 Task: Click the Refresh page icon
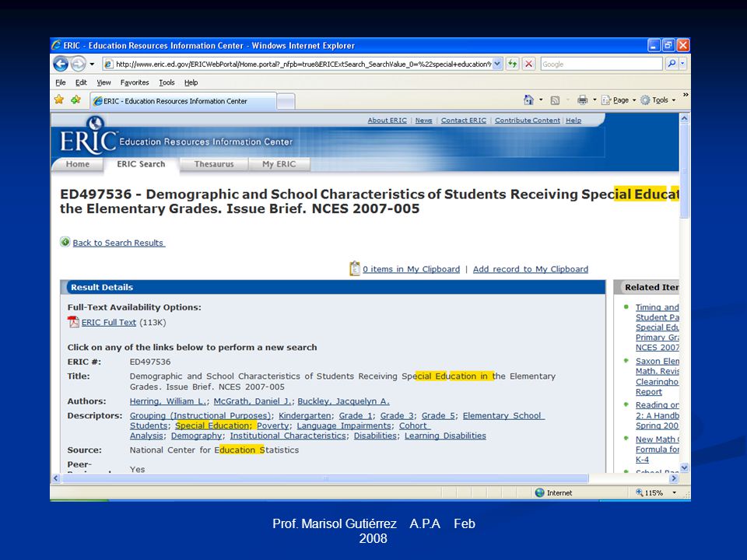click(513, 64)
